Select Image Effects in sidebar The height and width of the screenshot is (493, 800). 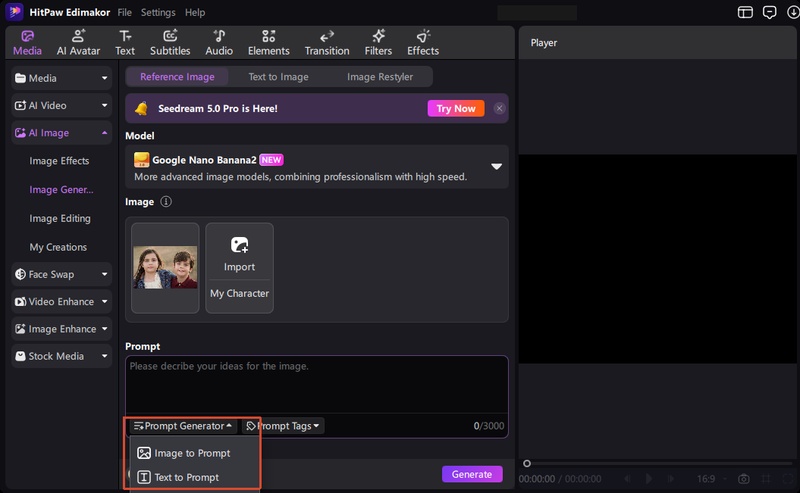click(x=59, y=161)
